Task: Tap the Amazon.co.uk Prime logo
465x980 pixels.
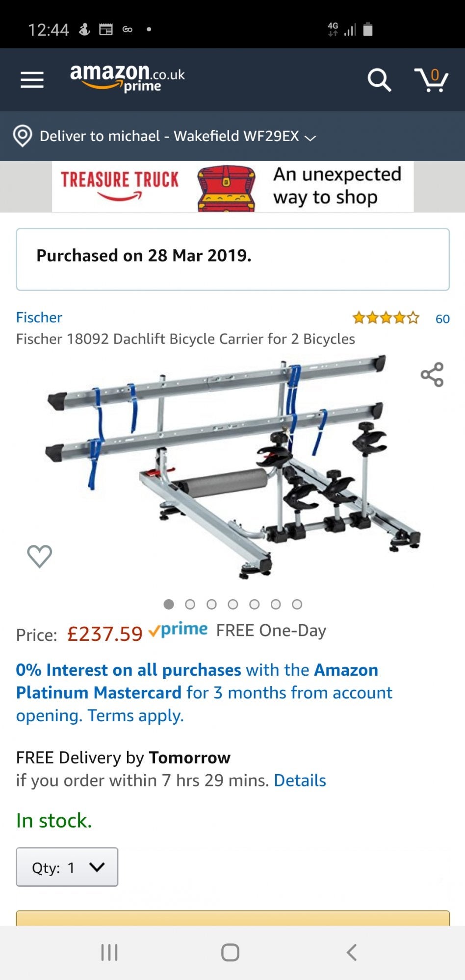Action: pos(128,78)
